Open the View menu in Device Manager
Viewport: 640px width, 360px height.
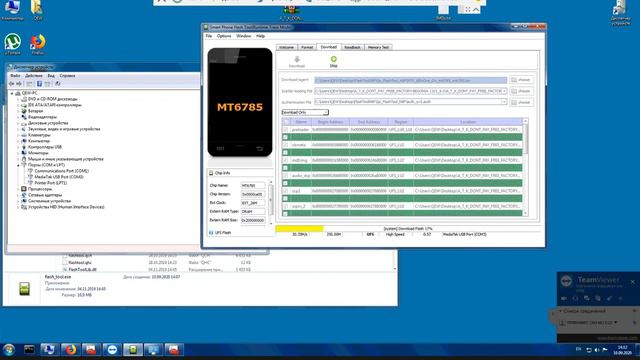click(x=51, y=76)
